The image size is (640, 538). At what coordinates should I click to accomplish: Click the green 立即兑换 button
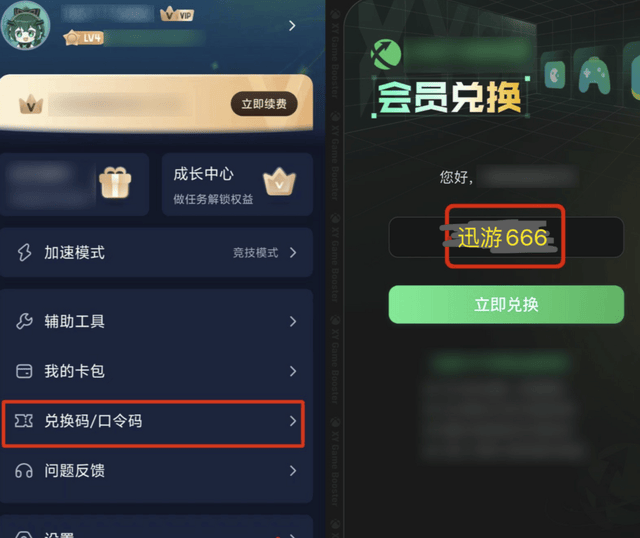506,305
